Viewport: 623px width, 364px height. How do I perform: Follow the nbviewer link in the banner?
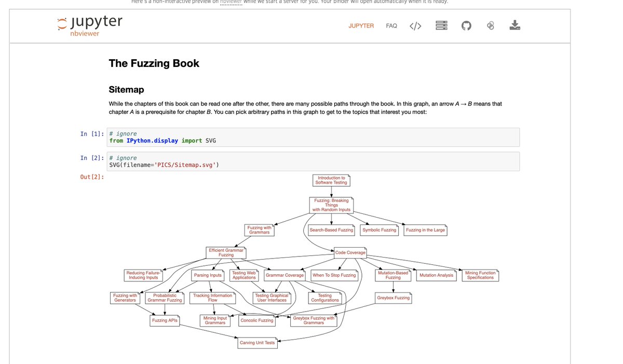pos(231,1)
